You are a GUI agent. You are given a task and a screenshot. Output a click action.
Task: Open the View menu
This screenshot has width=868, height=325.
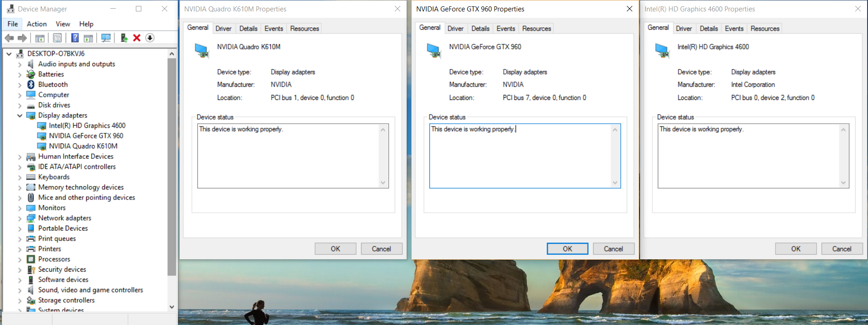point(63,24)
